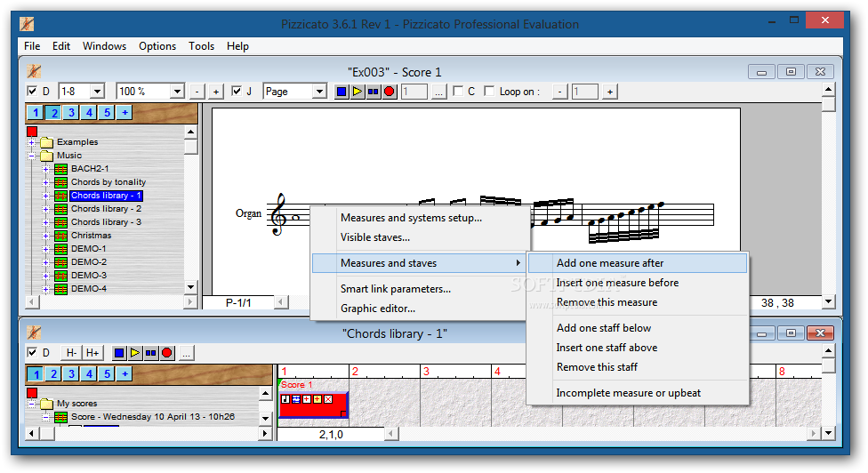Click the yellow play button in the Chords library window

coord(135,353)
